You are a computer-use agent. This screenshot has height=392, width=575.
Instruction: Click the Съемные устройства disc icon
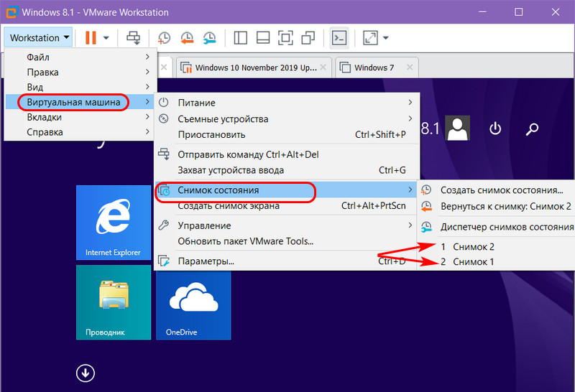164,118
